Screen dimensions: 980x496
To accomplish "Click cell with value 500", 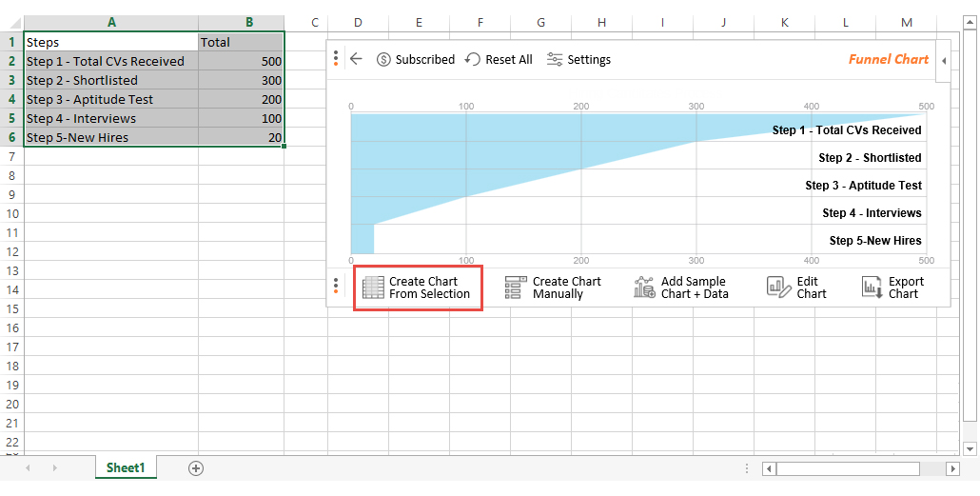I will [242, 61].
